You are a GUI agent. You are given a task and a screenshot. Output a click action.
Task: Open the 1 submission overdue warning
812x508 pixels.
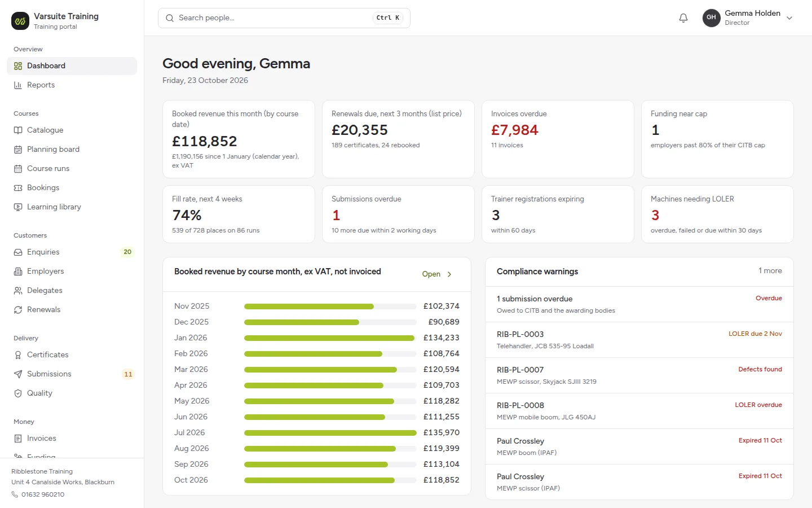pos(639,304)
